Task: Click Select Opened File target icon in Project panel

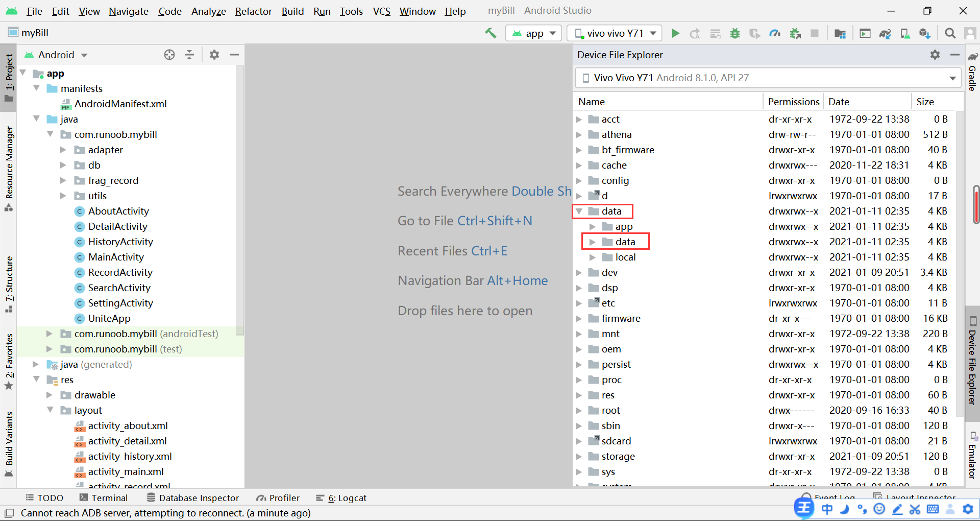Action: point(169,55)
